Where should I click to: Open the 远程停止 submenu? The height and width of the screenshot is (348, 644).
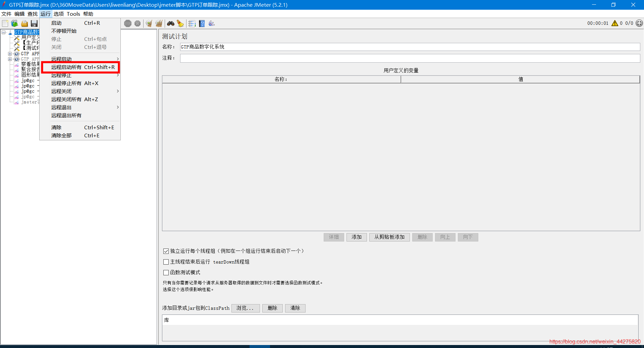[80, 75]
